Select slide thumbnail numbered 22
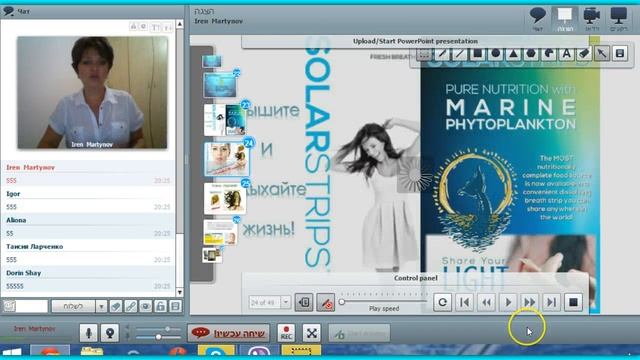 click(x=220, y=85)
